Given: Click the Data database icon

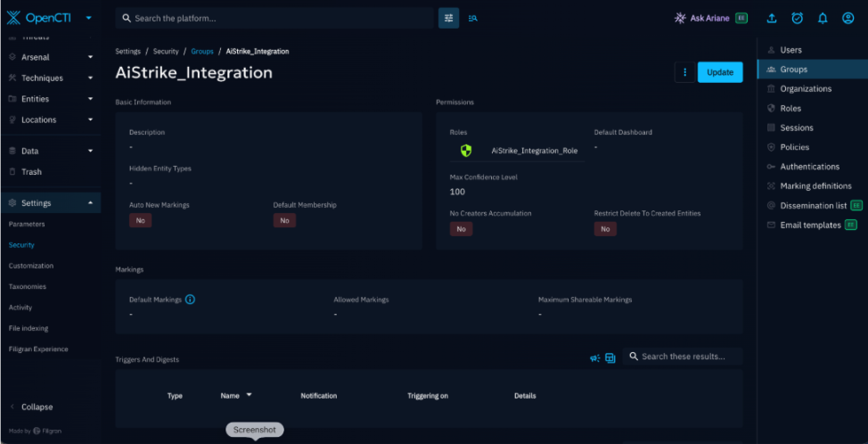Looking at the screenshot, I should pos(12,152).
